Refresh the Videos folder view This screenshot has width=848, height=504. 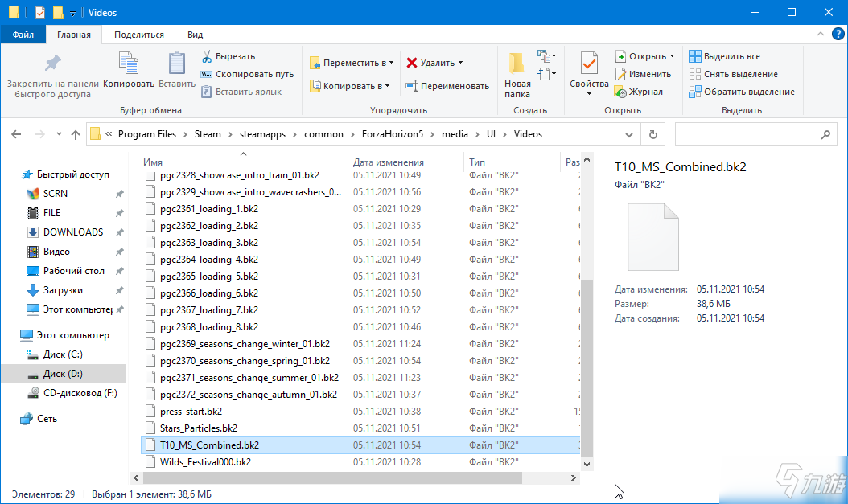[652, 134]
